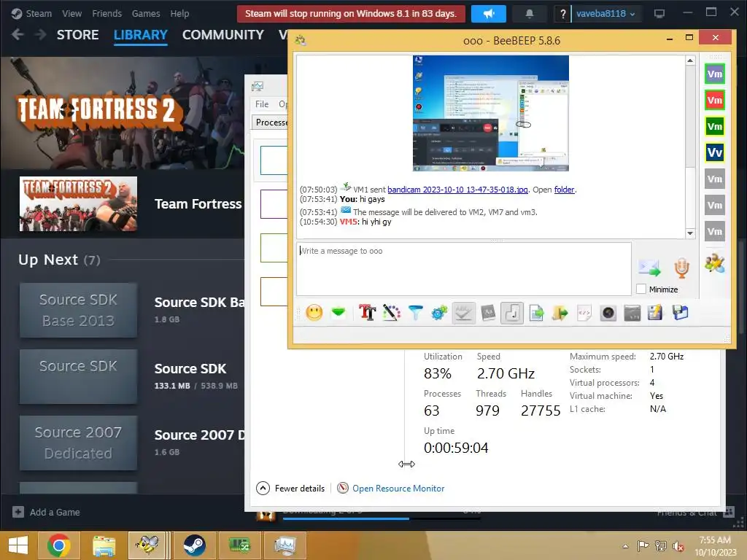Open Steam's Games menu
Image resolution: width=747 pixels, height=560 pixels.
tap(146, 13)
